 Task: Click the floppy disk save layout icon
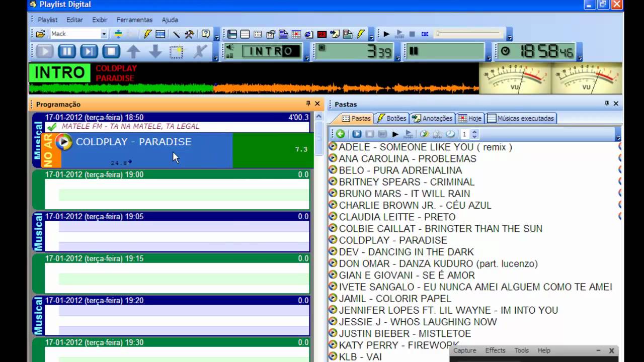point(232,34)
